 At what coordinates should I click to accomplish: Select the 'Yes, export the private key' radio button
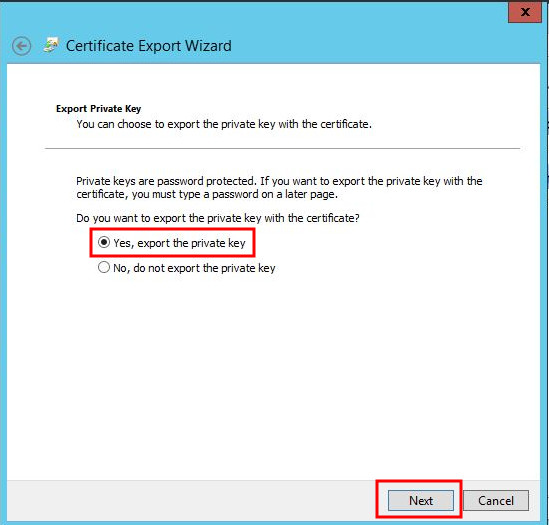pyautogui.click(x=104, y=242)
